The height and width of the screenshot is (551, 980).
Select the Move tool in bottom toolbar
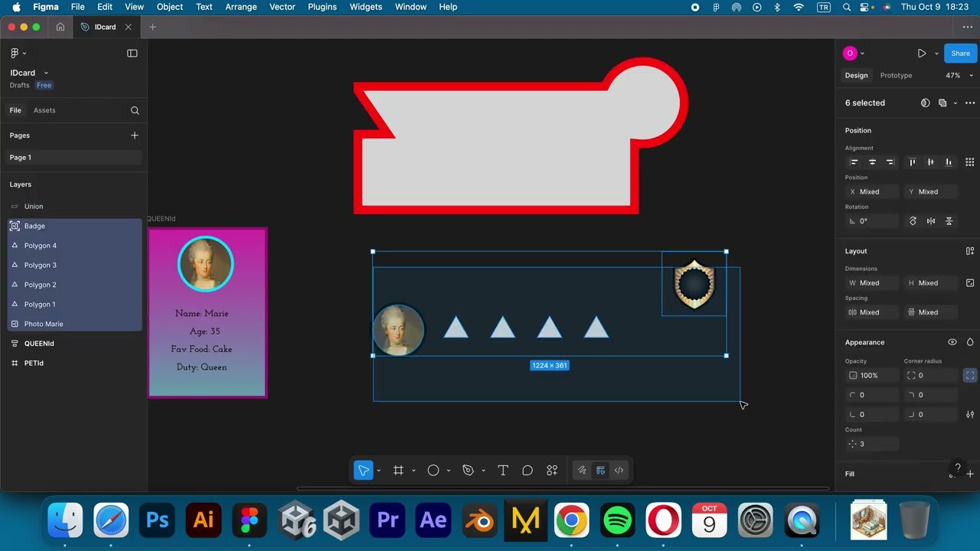364,470
